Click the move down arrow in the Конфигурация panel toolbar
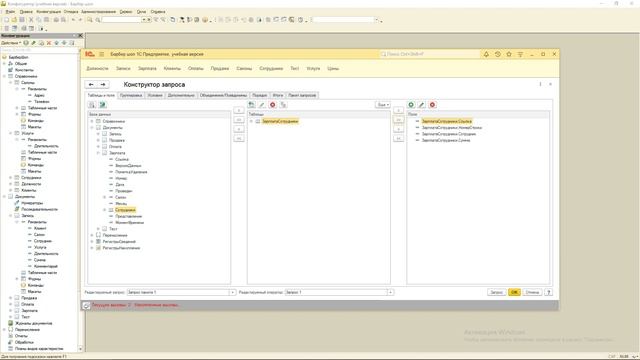This screenshot has width=640, height=360. 64,43
